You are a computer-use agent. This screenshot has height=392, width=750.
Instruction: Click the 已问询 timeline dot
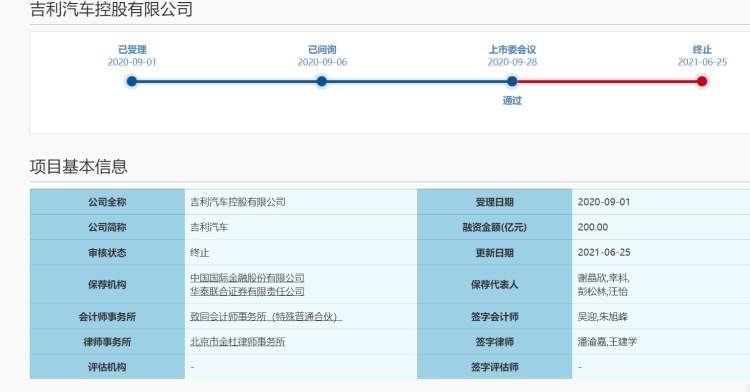(322, 81)
